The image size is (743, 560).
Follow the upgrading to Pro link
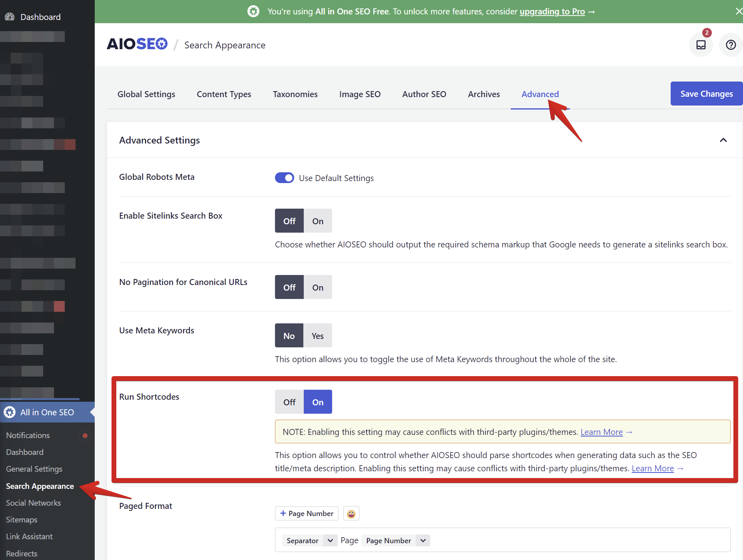click(552, 11)
